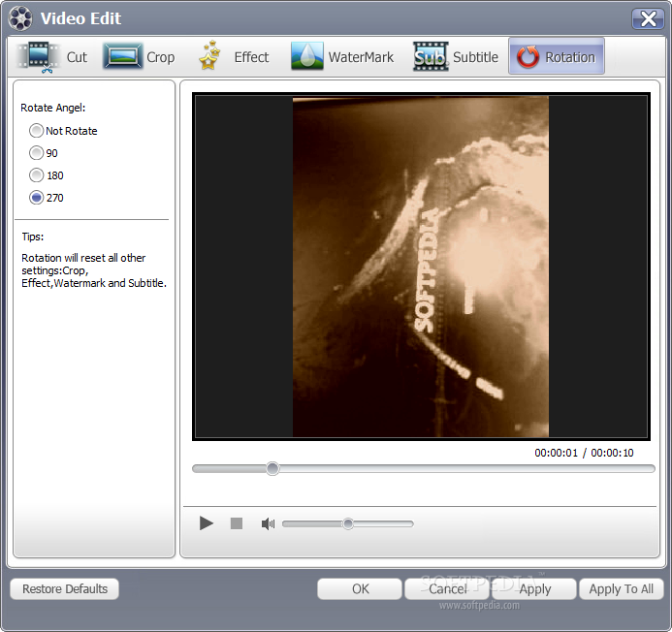672x632 pixels.
Task: Mute audio via the speaker icon
Action: click(268, 523)
